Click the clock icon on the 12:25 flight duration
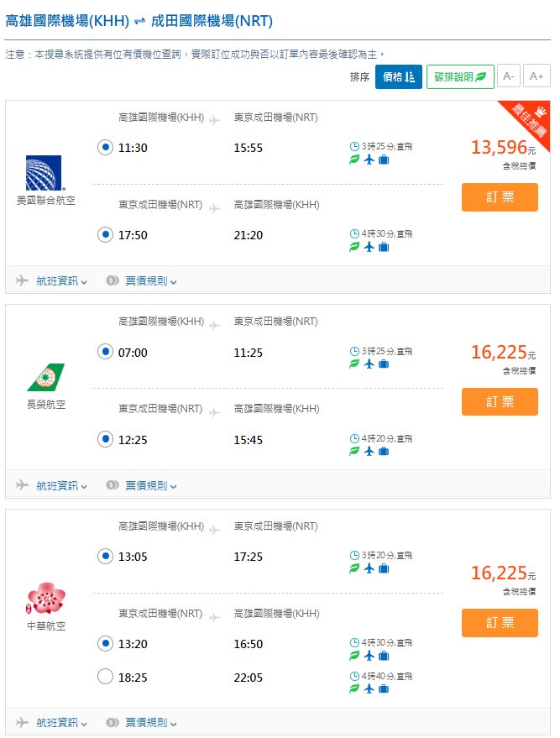Viewport: 560px width, 738px height. click(x=354, y=438)
